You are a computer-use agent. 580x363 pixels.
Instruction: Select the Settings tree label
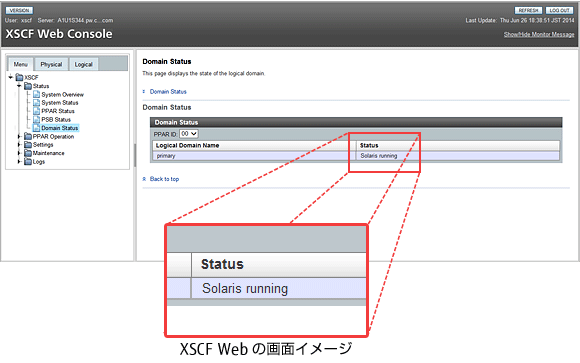click(x=43, y=145)
